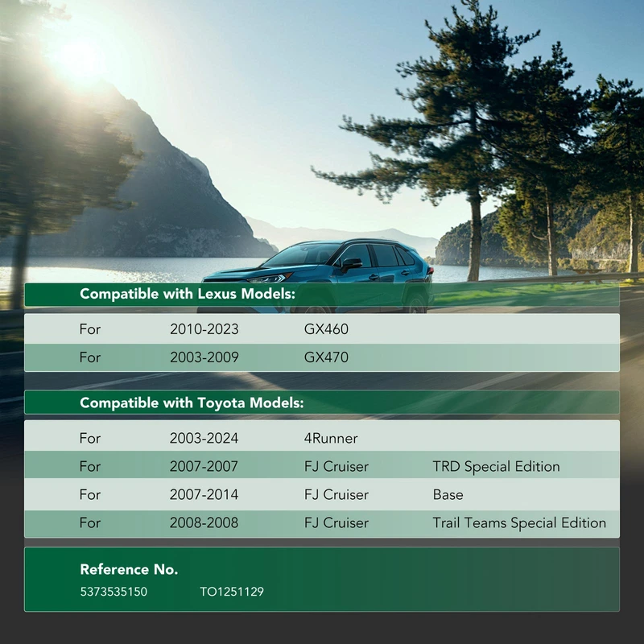Click 'Trail Teams Special Edition' trim text

tap(519, 522)
